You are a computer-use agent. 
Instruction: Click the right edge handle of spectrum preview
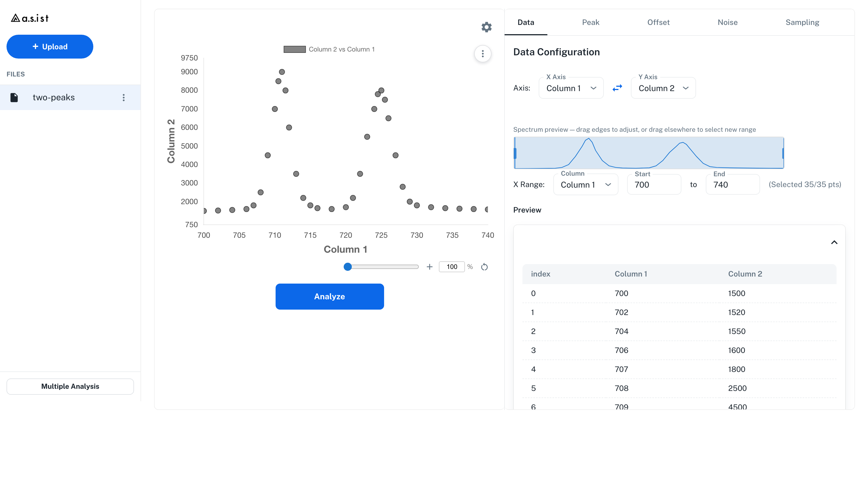click(x=783, y=153)
